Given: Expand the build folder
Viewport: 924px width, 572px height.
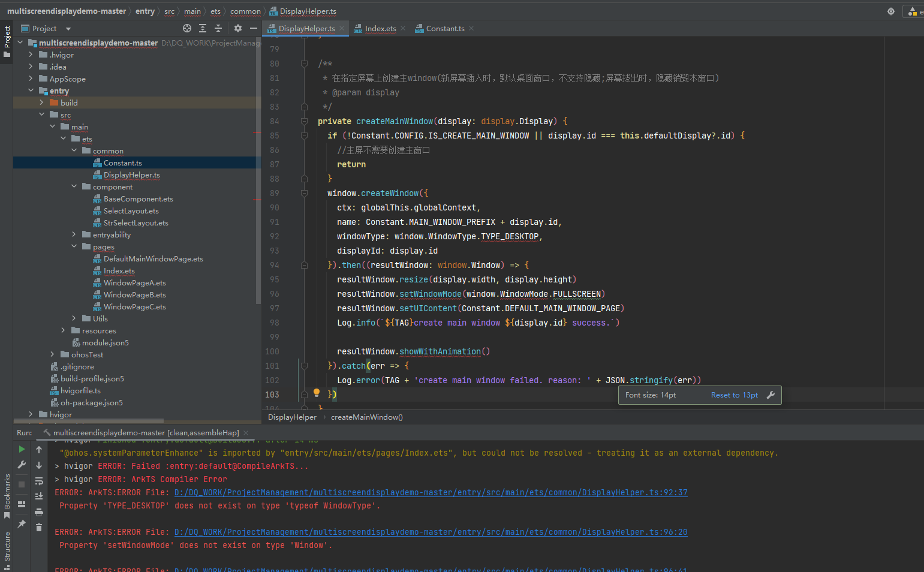Looking at the screenshot, I should coord(41,103).
